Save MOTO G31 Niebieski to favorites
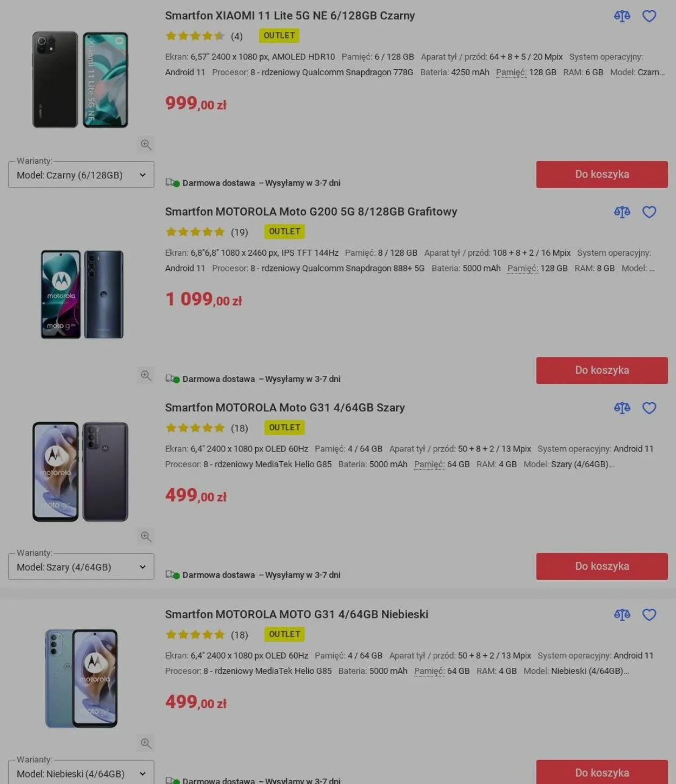676x784 pixels. pos(649,615)
